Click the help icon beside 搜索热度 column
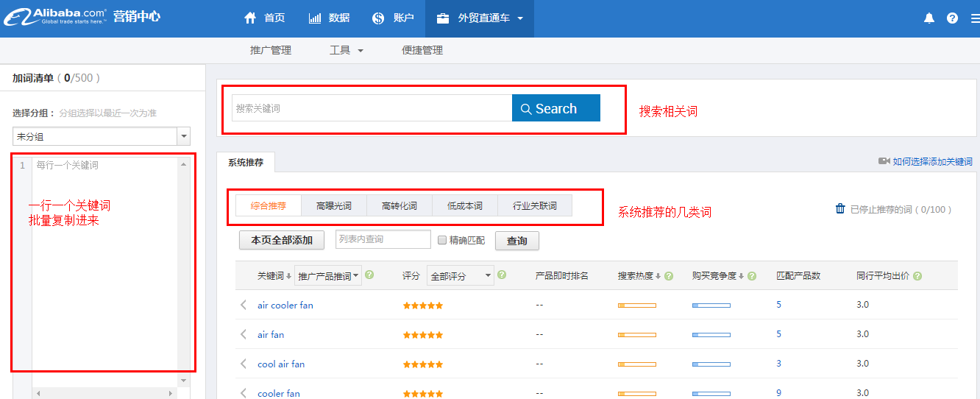This screenshot has height=399, width=980. [x=669, y=276]
